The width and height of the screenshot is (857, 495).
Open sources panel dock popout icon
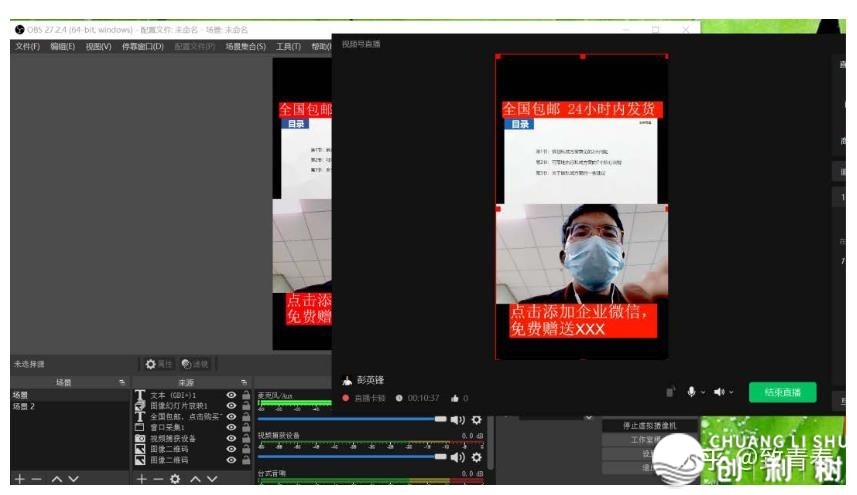(x=244, y=382)
